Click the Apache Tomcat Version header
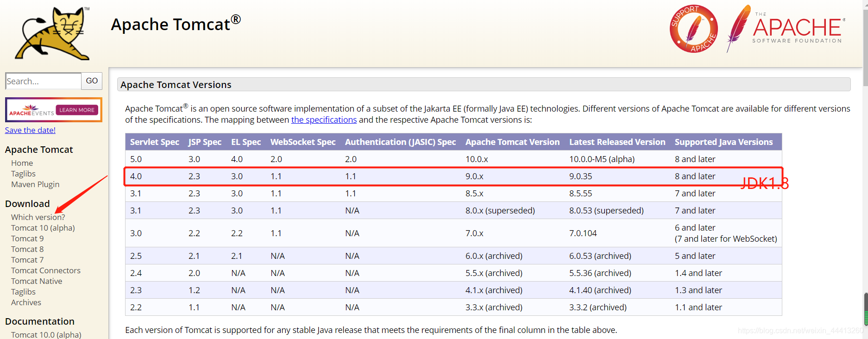868x339 pixels. [x=513, y=142]
